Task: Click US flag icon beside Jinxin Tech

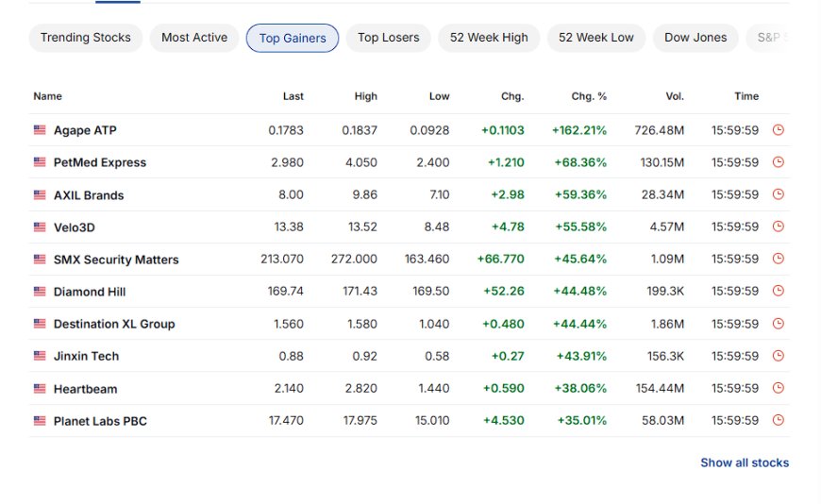Action: [x=40, y=356]
